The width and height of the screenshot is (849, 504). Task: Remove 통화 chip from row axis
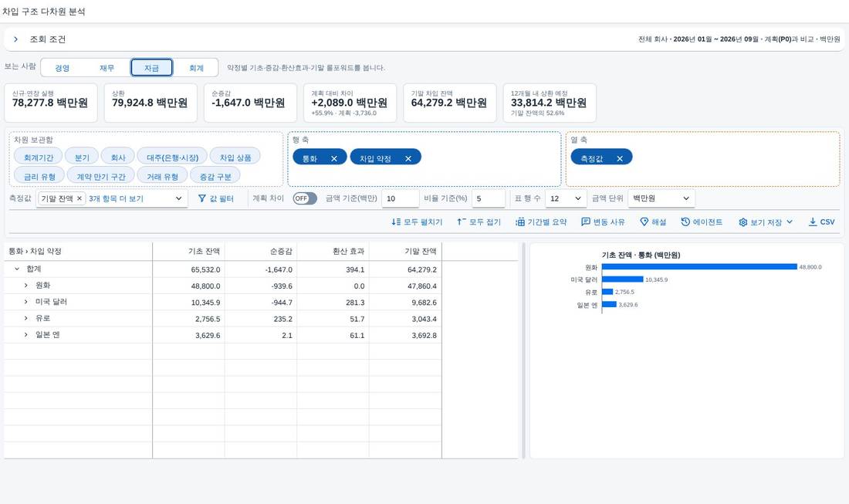tap(334, 158)
